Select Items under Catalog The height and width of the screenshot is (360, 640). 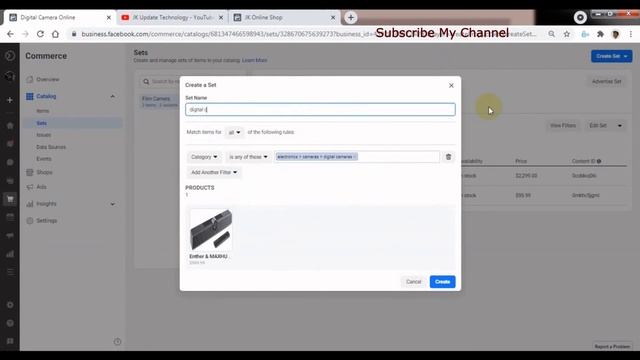coord(42,111)
